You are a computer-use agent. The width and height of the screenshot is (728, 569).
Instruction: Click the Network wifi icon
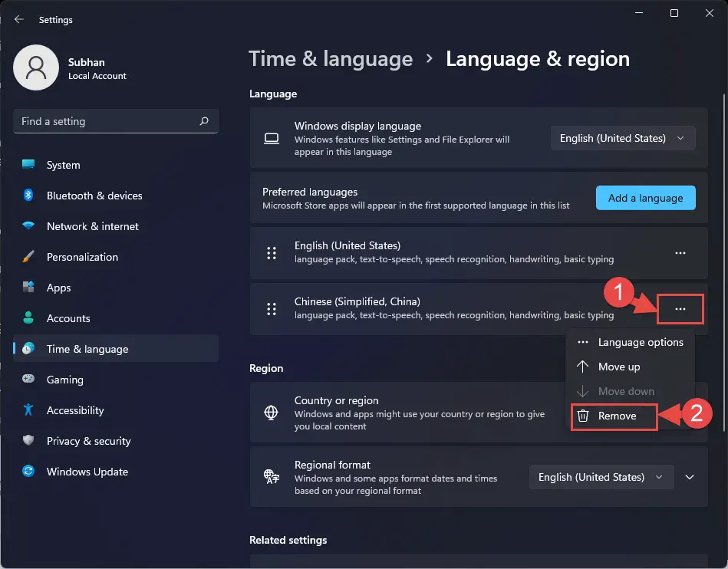[28, 226]
